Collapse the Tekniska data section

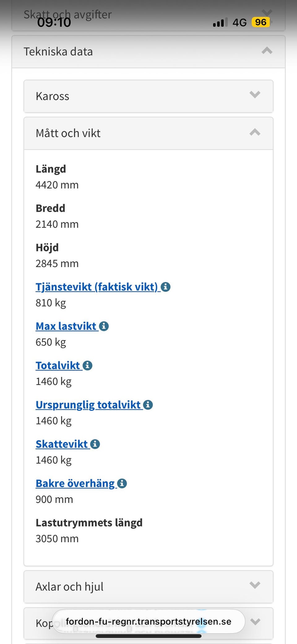[267, 51]
